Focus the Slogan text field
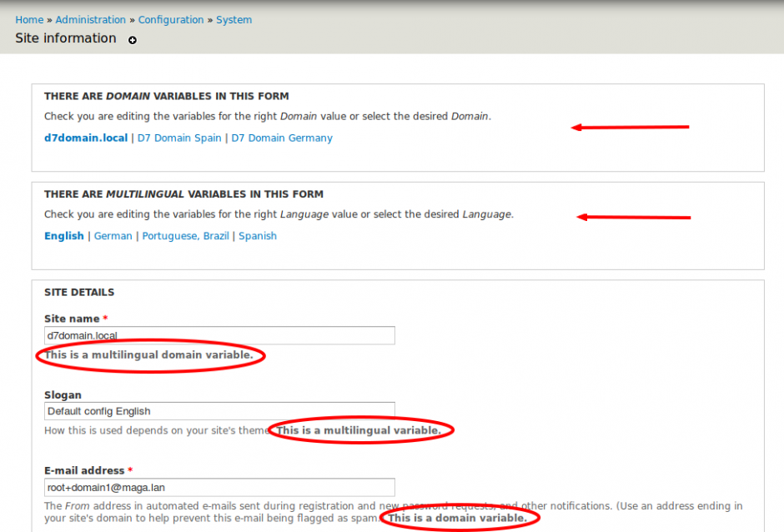This screenshot has width=784, height=532. tap(219, 410)
